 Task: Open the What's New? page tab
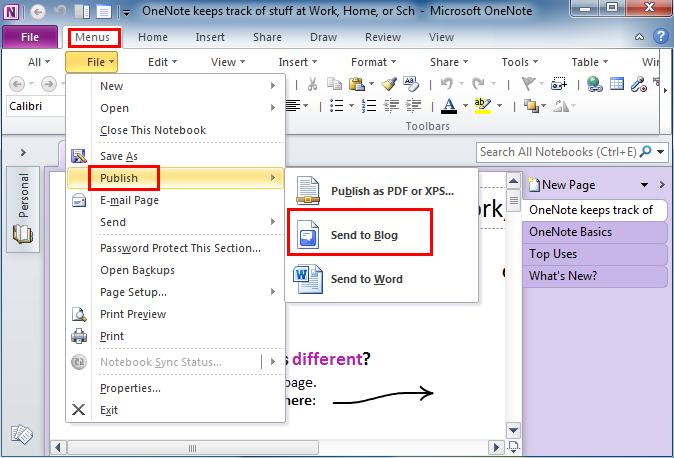(x=594, y=276)
